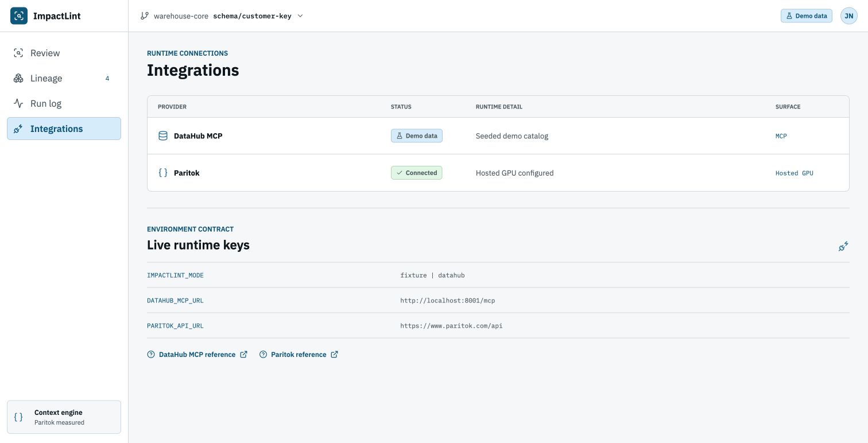Image resolution: width=868 pixels, height=443 pixels.
Task: Select the Paritok provider name
Action: click(x=187, y=173)
